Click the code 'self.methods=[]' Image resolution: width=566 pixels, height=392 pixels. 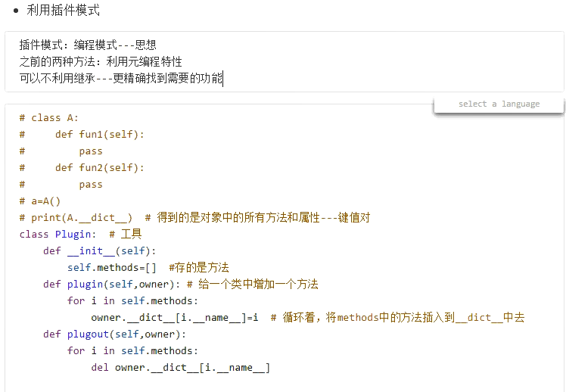111,267
